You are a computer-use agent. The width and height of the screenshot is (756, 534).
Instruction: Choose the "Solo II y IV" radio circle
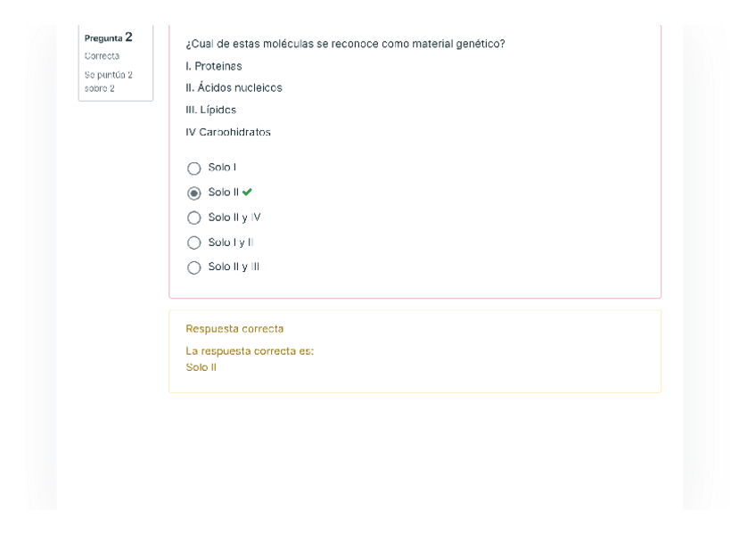tap(194, 218)
